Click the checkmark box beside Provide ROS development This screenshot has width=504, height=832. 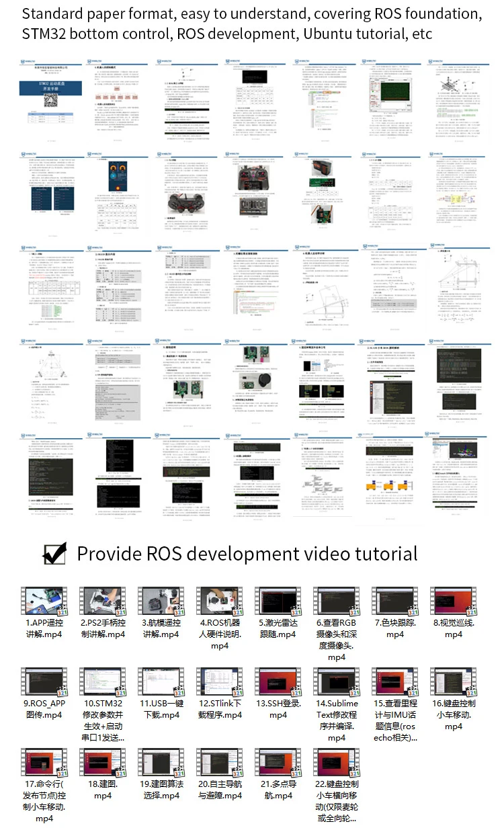coord(54,554)
